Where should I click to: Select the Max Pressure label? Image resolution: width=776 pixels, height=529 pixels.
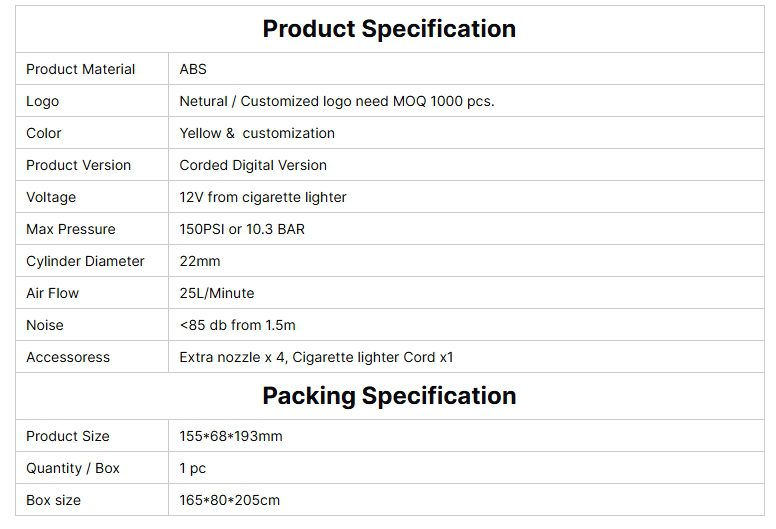click(70, 229)
